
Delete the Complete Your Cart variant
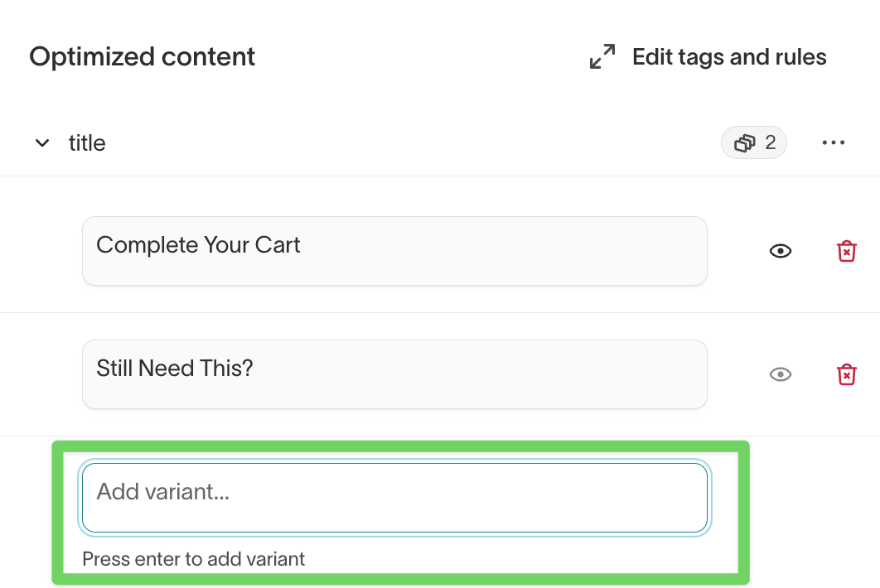tap(846, 251)
